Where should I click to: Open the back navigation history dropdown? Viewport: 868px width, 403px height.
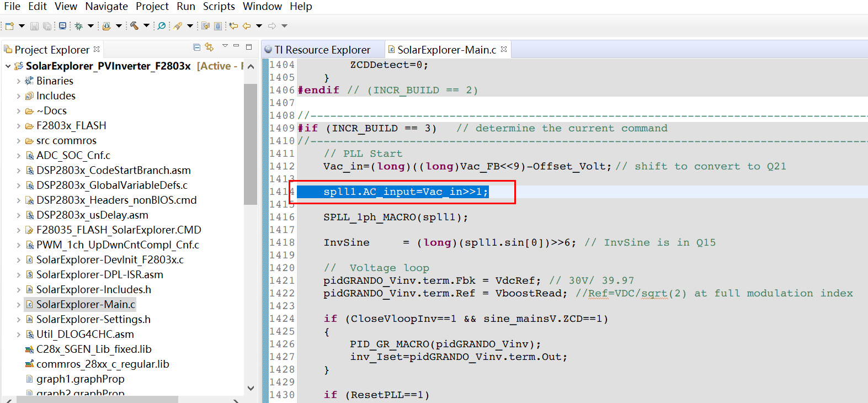(259, 26)
